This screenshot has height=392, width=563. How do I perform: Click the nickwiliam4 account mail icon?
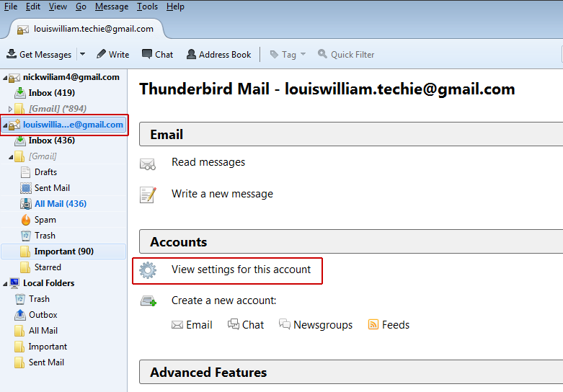tap(14, 78)
